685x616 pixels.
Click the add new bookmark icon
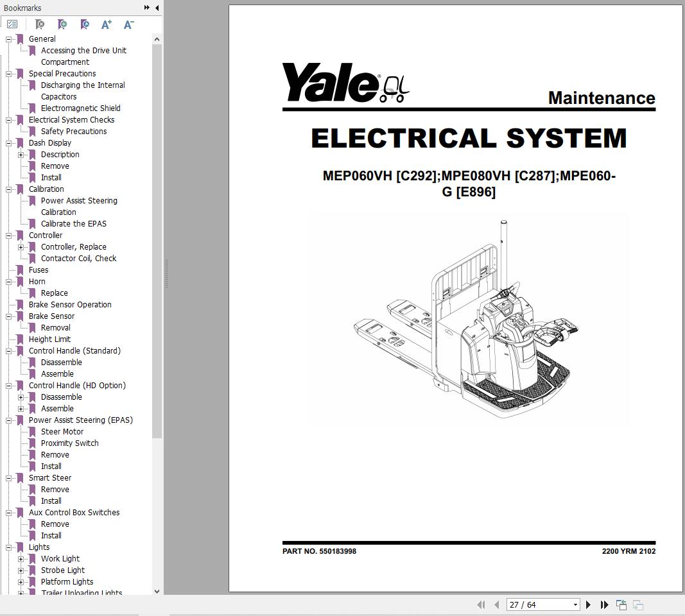[x=62, y=24]
